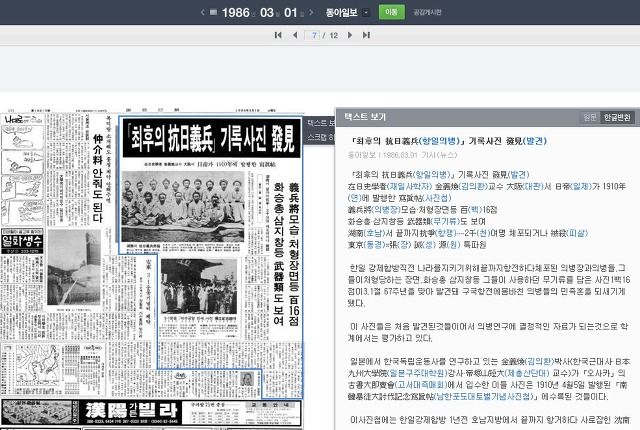Click the 텍스트 보기 panel header title
Image resolution: width=640 pixels, height=430 pixels.
(365, 117)
